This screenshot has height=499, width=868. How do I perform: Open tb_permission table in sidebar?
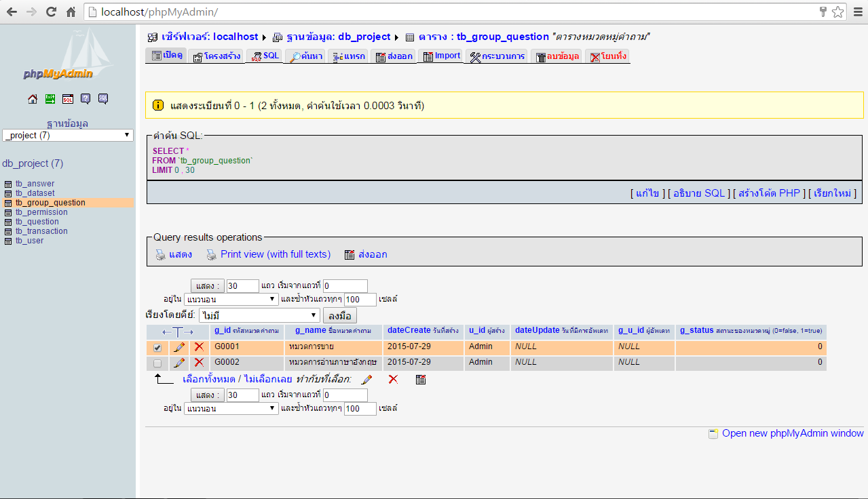[x=42, y=212]
